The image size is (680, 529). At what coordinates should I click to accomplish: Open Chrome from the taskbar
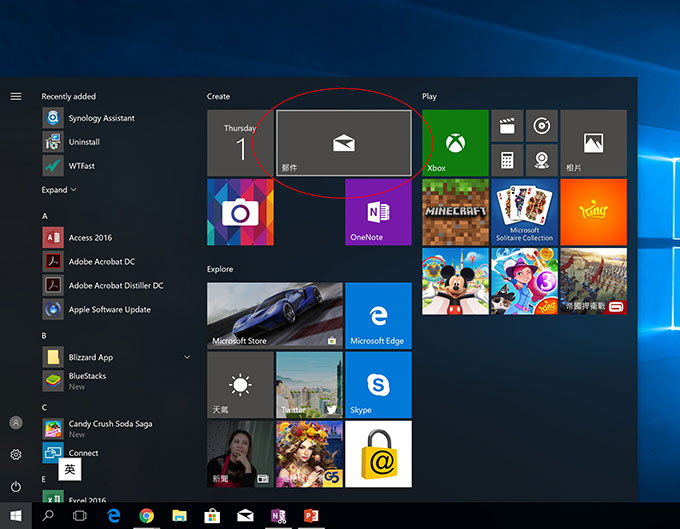(147, 516)
